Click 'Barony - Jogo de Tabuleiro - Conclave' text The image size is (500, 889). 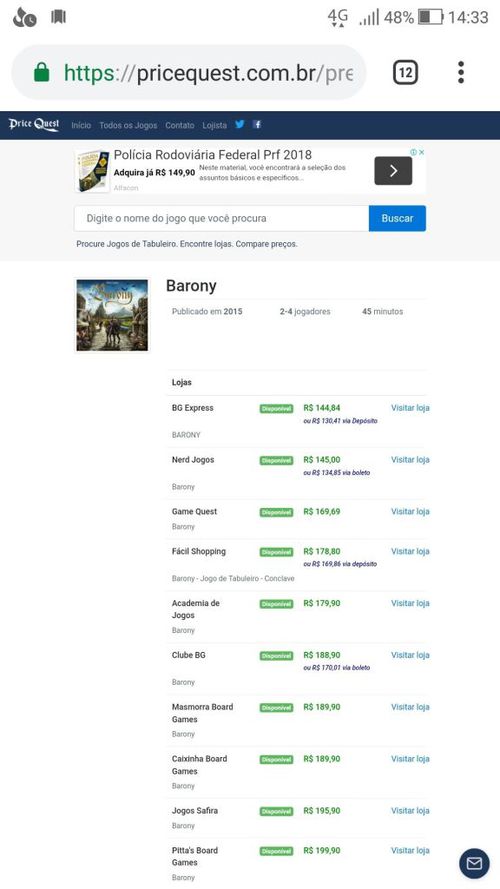233,579
